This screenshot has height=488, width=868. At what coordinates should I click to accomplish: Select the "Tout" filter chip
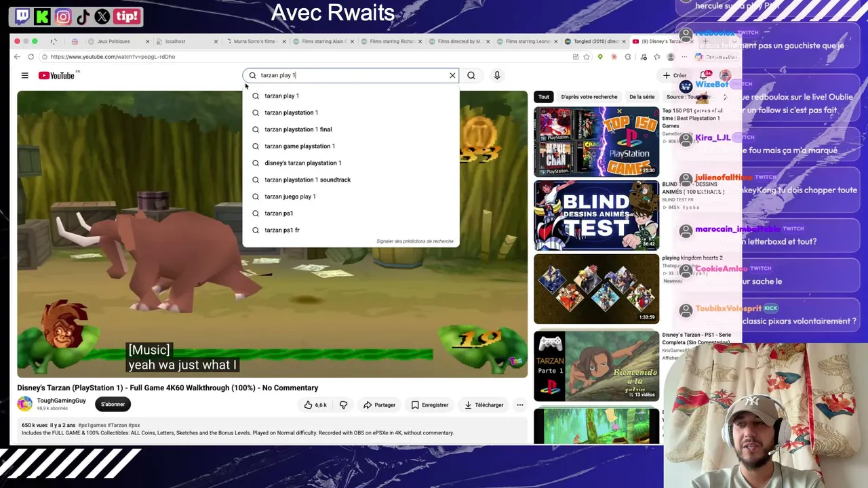coord(544,97)
